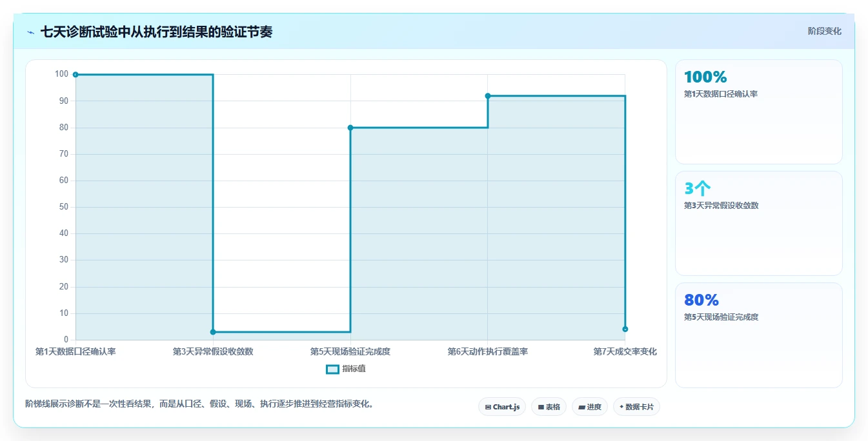Click the Chart.js tag chip

tap(502, 407)
